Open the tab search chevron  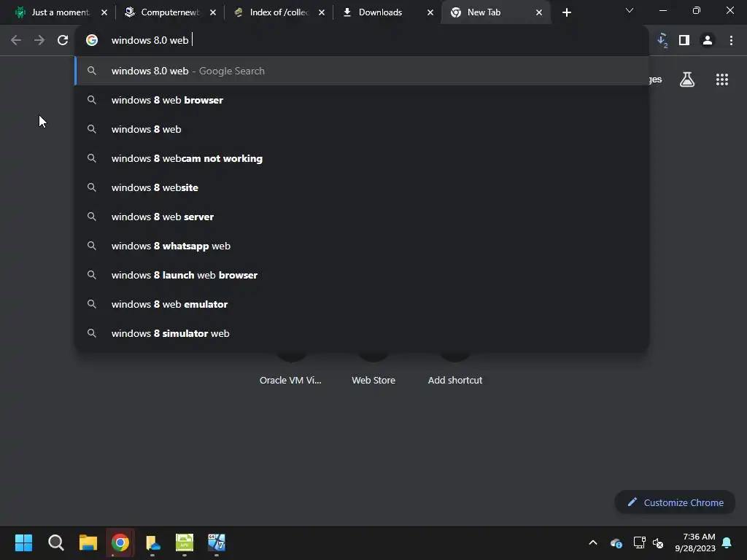click(630, 10)
